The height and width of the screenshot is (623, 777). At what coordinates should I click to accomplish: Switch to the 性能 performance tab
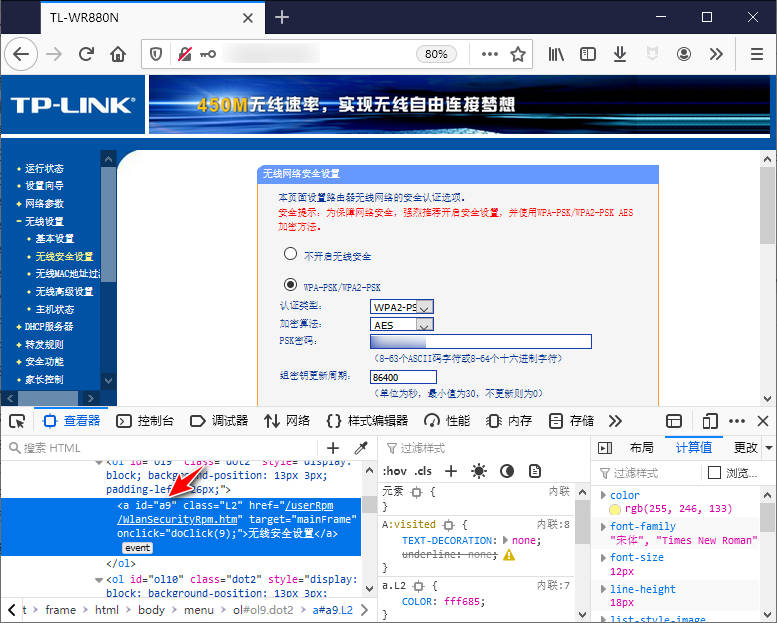pos(447,421)
